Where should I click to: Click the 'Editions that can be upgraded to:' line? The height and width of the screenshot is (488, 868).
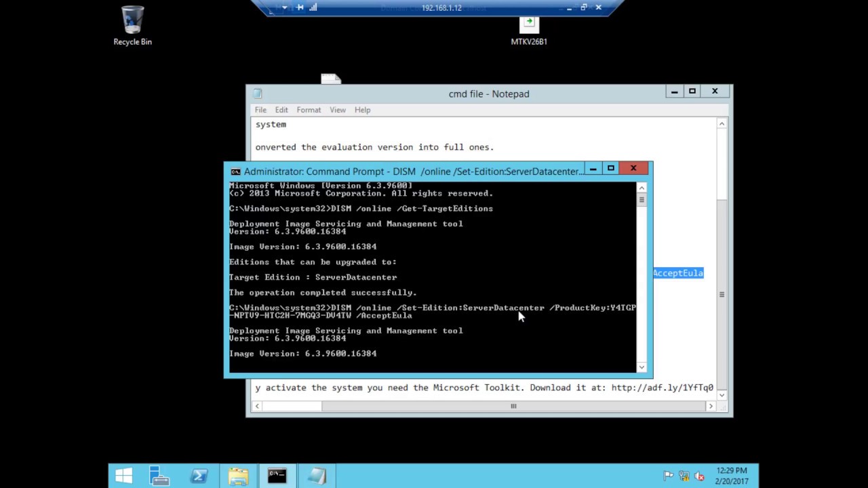coord(313,262)
